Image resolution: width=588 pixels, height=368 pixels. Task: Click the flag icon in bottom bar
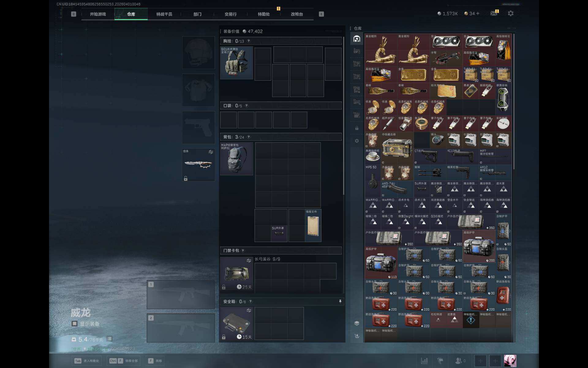[440, 361]
